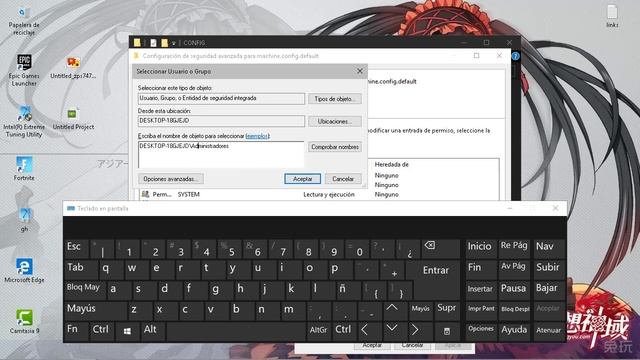Click the Ubicaciones button
Screen dimensions: 640x360
click(x=335, y=121)
